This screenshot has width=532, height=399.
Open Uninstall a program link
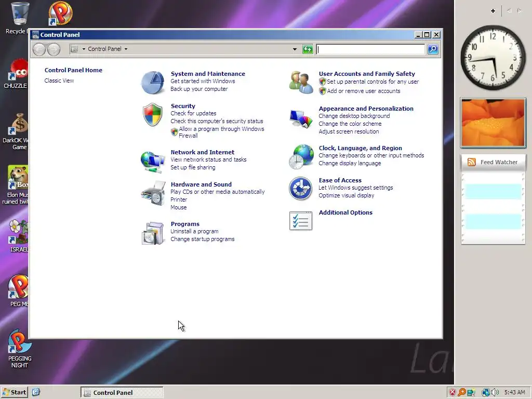tap(194, 231)
